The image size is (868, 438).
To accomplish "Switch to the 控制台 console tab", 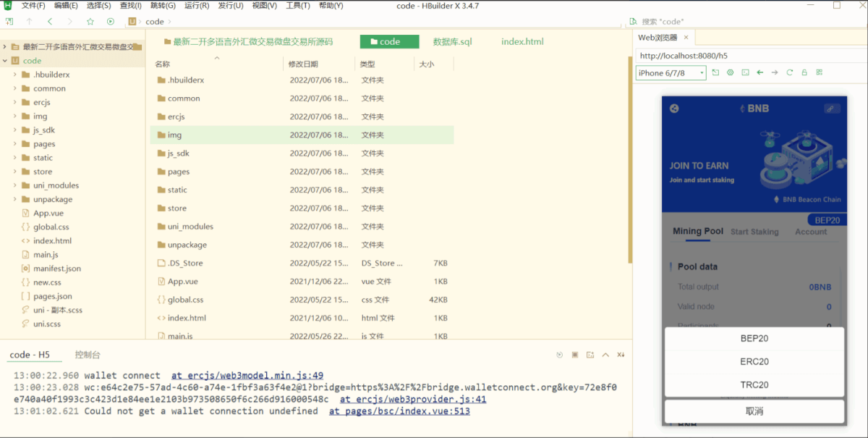I will (88, 355).
